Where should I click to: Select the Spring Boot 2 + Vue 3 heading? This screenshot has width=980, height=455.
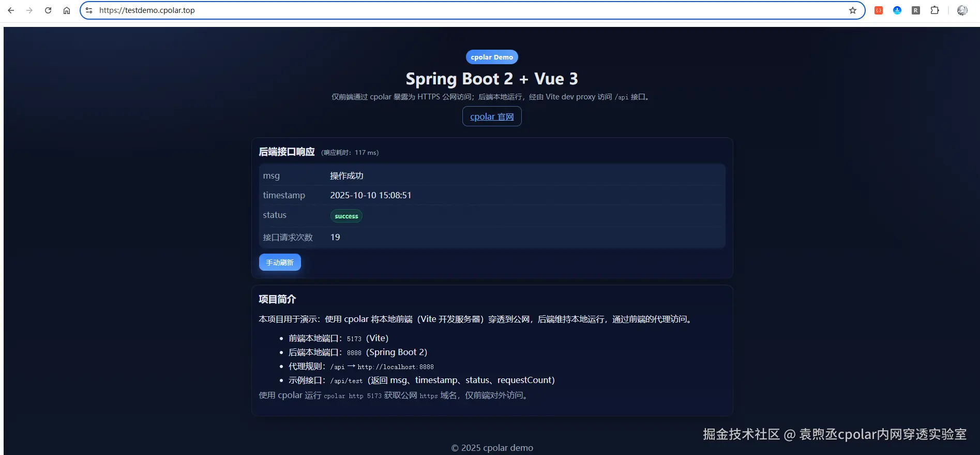point(492,79)
